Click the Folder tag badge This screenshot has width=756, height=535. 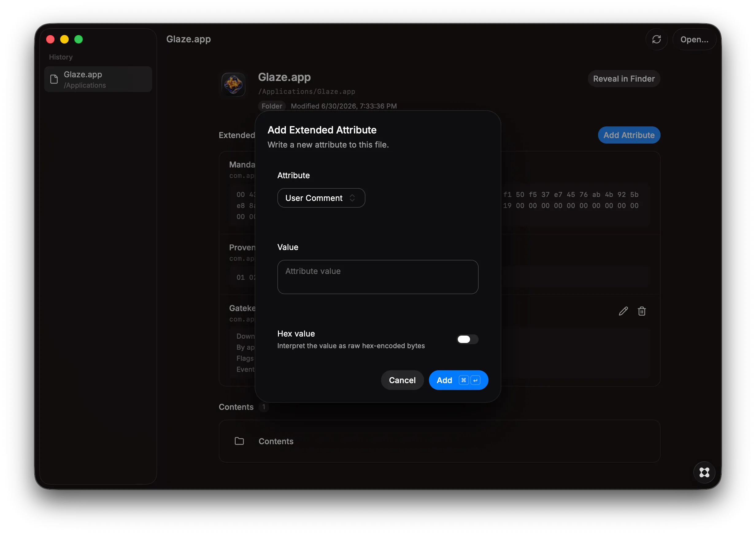(x=272, y=106)
